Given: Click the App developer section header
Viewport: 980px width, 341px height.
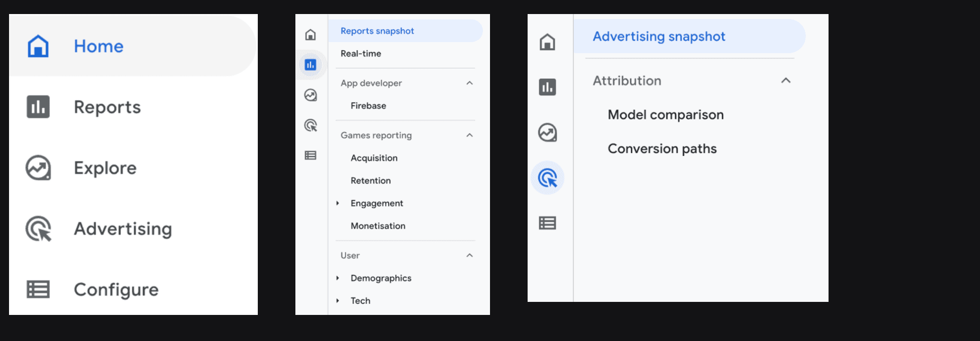Looking at the screenshot, I should (x=371, y=83).
